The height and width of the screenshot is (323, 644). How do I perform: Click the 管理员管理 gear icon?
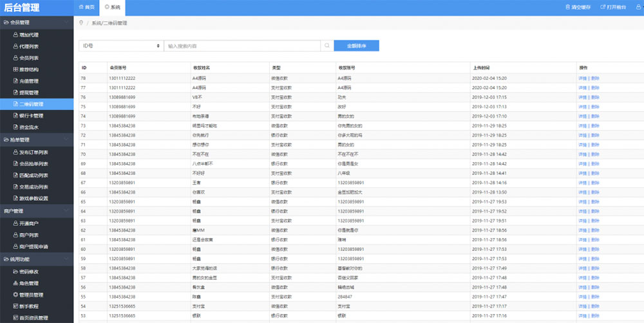15,295
